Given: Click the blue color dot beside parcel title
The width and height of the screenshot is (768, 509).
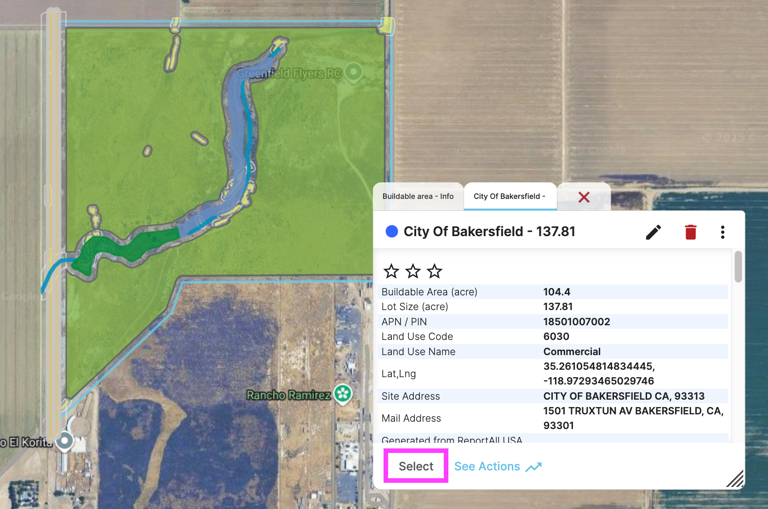Looking at the screenshot, I should (391, 231).
